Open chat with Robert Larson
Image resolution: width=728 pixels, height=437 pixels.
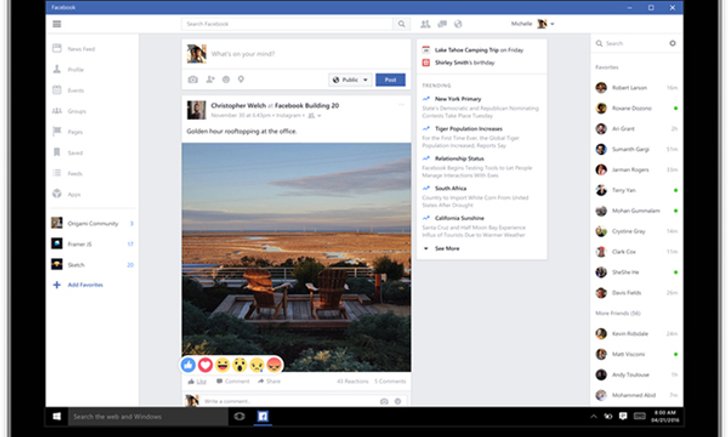[x=637, y=88]
